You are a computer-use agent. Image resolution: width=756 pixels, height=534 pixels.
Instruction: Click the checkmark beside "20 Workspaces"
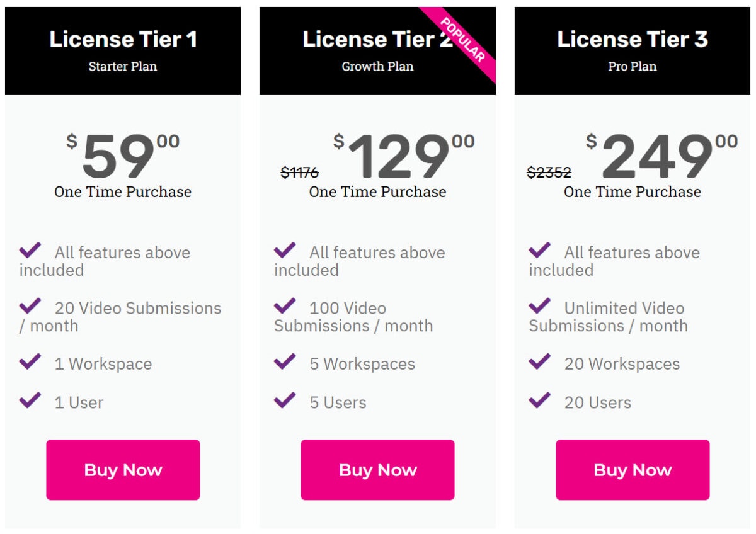[x=540, y=363]
